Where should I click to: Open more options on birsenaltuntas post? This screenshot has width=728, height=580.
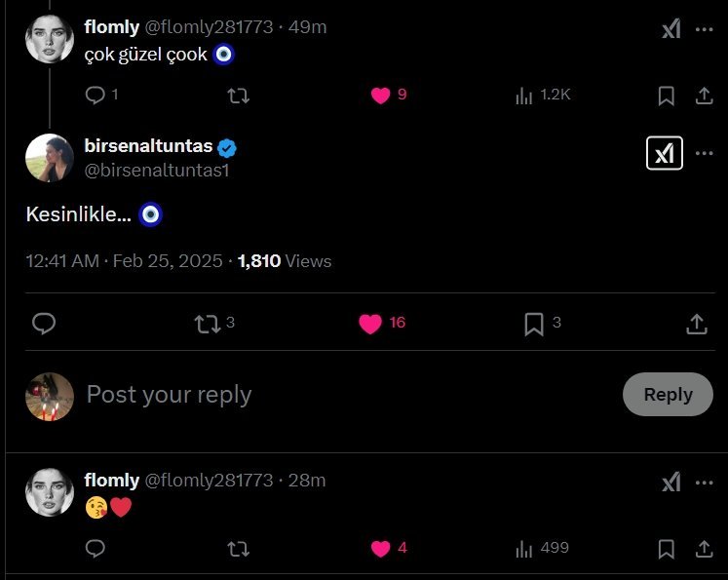704,153
